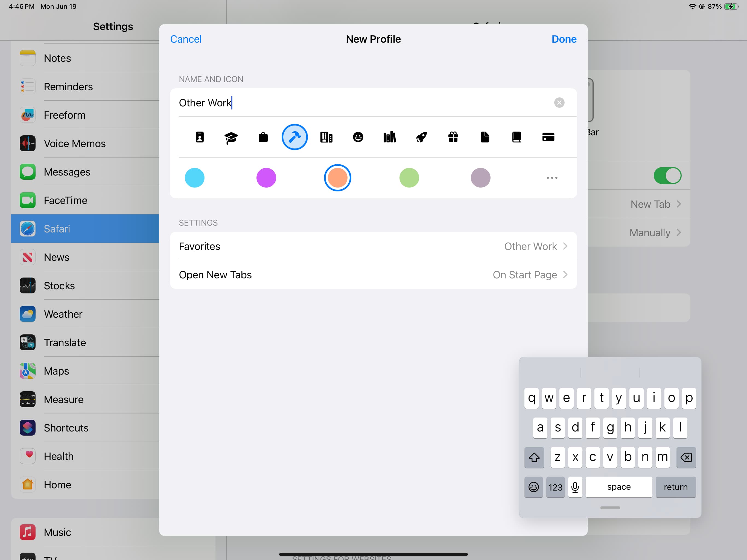Show more color options via ellipsis

[x=552, y=178]
